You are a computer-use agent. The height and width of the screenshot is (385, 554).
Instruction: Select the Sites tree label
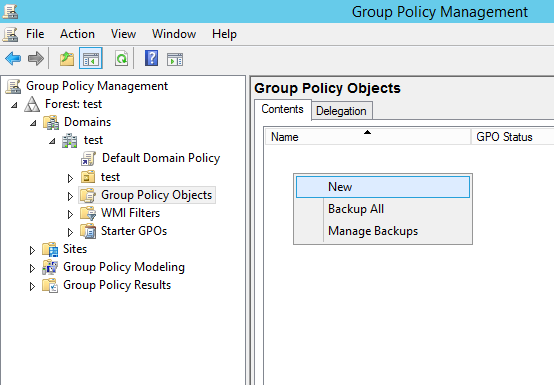tap(75, 249)
